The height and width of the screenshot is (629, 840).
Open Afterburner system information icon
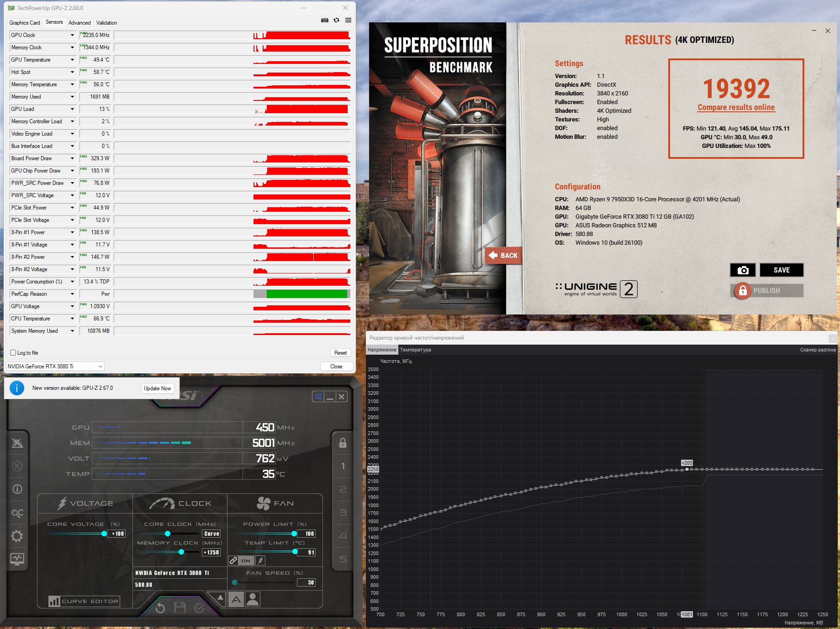pyautogui.click(x=17, y=489)
